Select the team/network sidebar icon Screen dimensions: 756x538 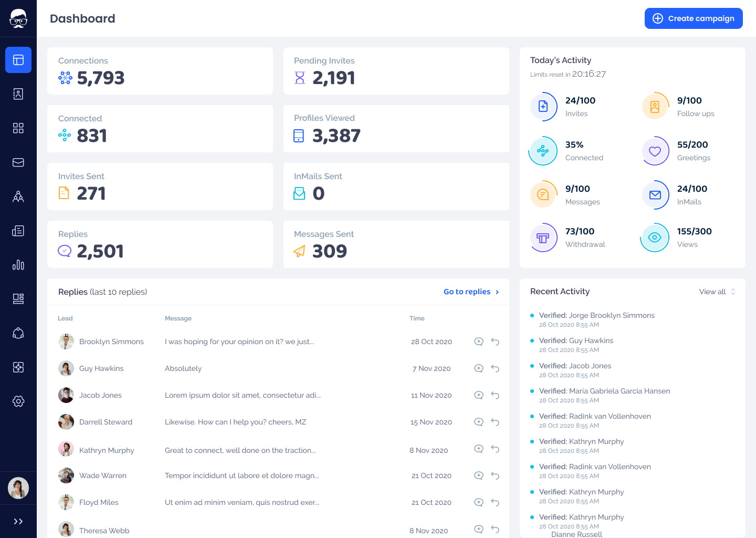click(18, 196)
